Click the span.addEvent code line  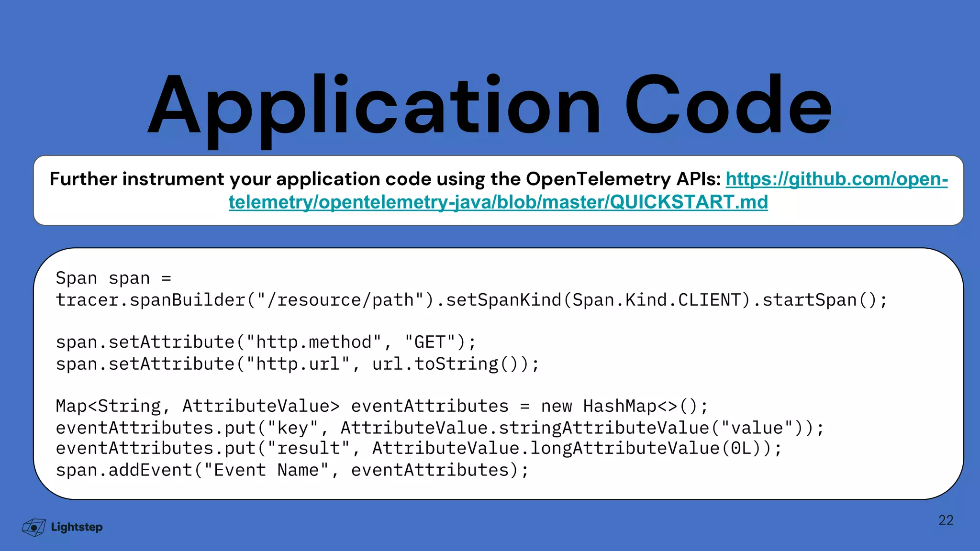point(292,471)
